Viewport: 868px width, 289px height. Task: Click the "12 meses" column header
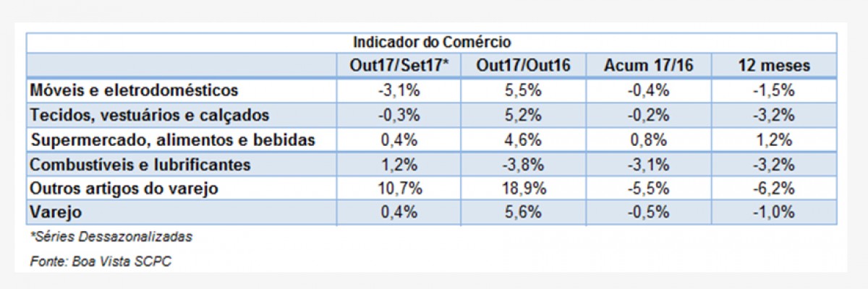774,65
